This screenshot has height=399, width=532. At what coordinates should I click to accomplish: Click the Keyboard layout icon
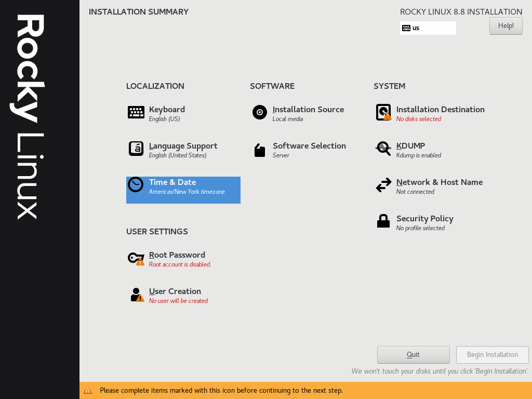tap(136, 112)
